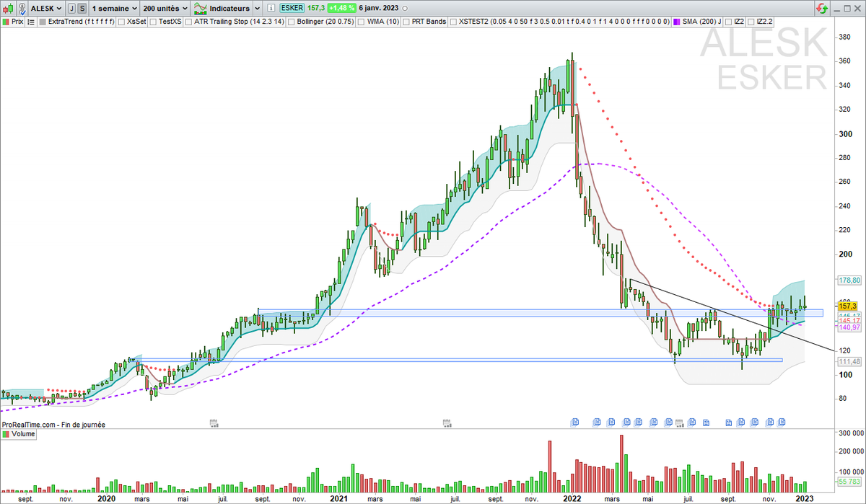Open the indicator list icon after Prix
This screenshot has width=866, height=504.
tap(30, 22)
